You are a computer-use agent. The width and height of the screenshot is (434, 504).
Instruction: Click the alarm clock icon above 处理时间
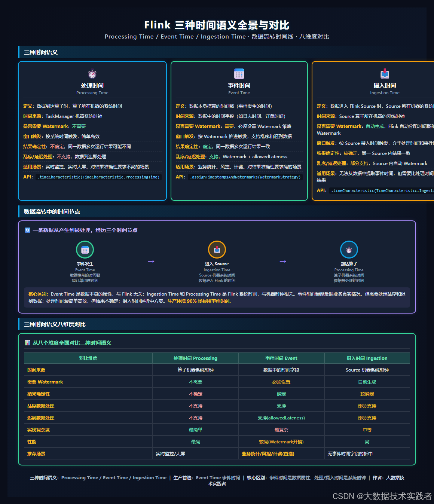tap(92, 74)
